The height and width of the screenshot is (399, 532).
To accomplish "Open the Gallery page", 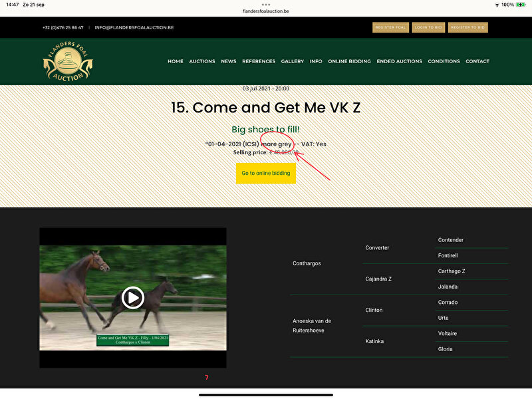I will tap(293, 61).
